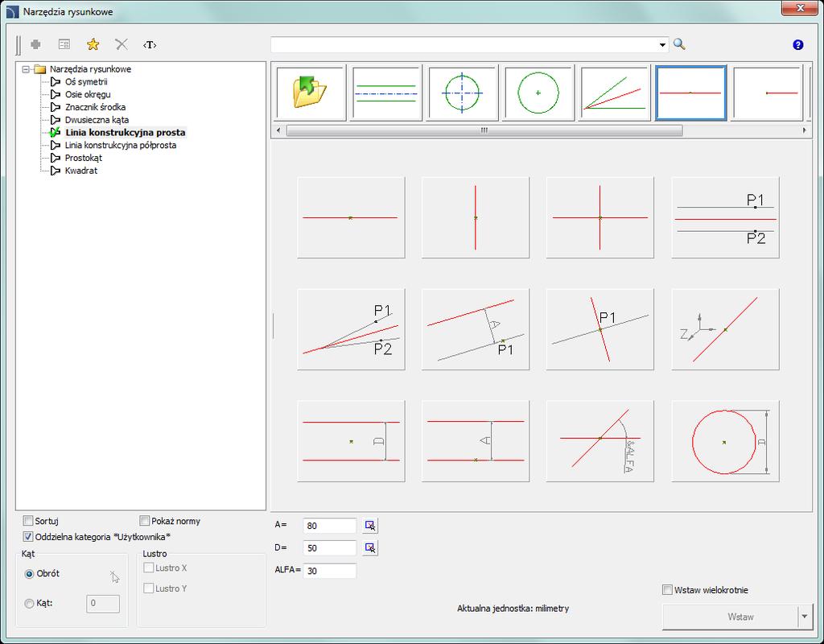824x644 pixels.
Task: Click the delete X toolbar icon
Action: pos(122,45)
